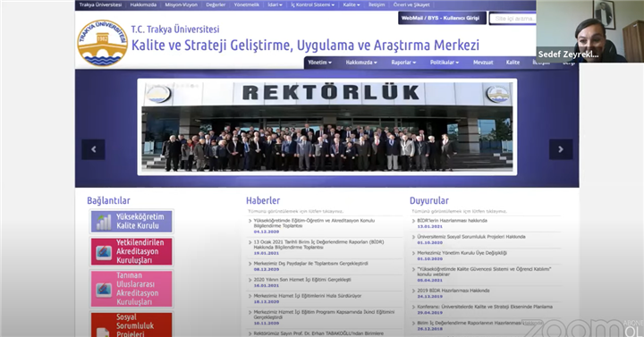Click WebMail / BYS Kullanıcı Girişi button

pos(442,18)
